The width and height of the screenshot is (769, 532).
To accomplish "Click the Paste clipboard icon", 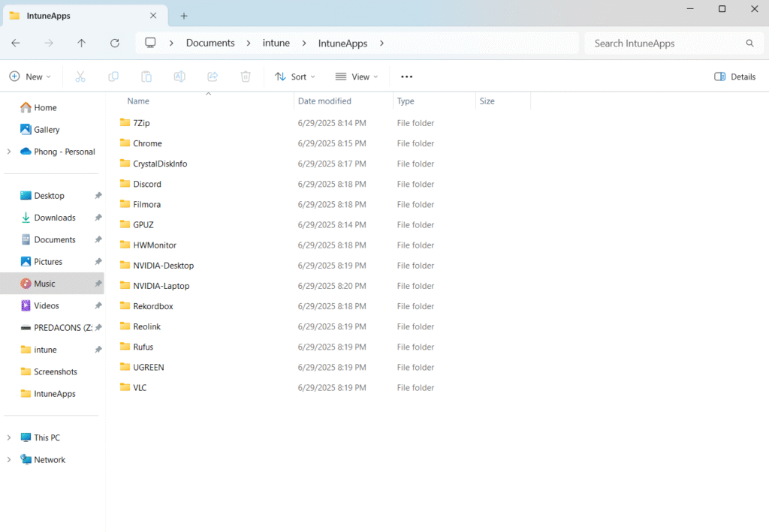I will (146, 77).
